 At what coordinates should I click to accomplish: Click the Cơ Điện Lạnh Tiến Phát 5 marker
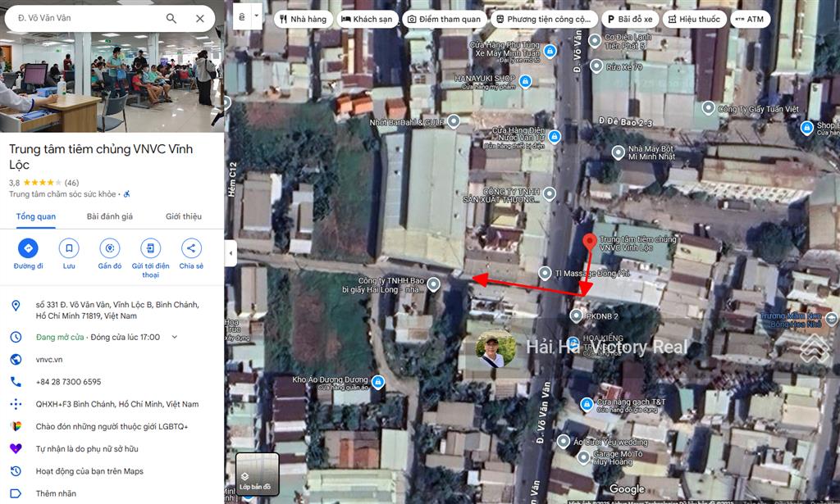595,40
